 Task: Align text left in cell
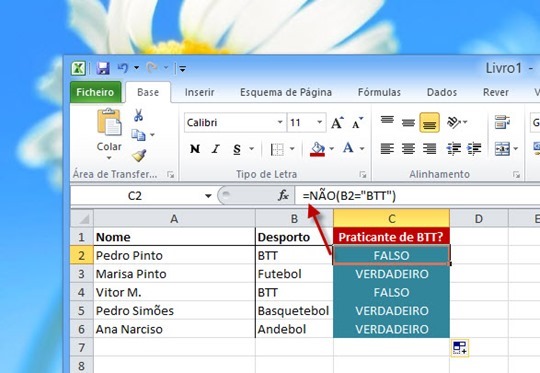387,149
